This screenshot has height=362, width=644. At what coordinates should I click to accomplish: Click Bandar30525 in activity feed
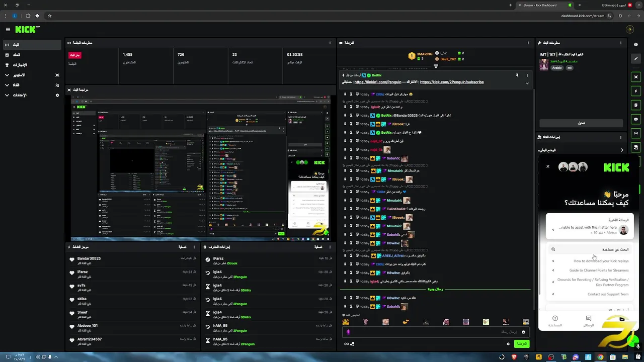click(89, 258)
